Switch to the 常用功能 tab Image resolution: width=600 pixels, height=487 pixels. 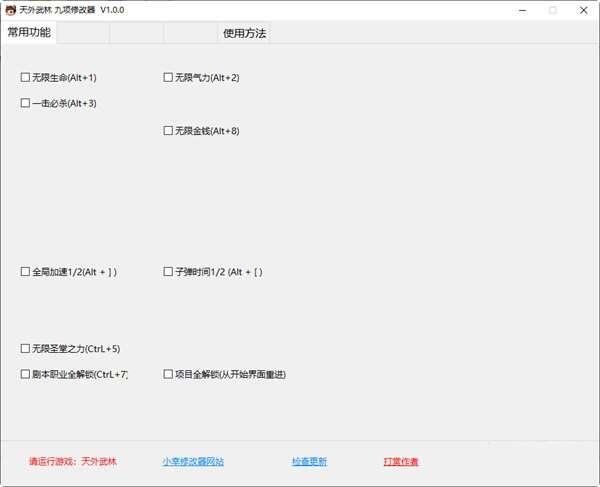point(28,33)
